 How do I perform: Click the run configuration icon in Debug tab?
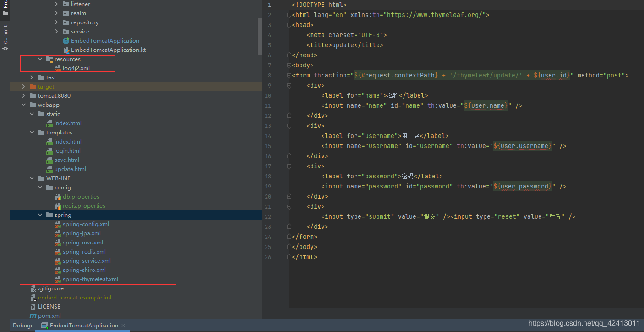pyautogui.click(x=44, y=326)
